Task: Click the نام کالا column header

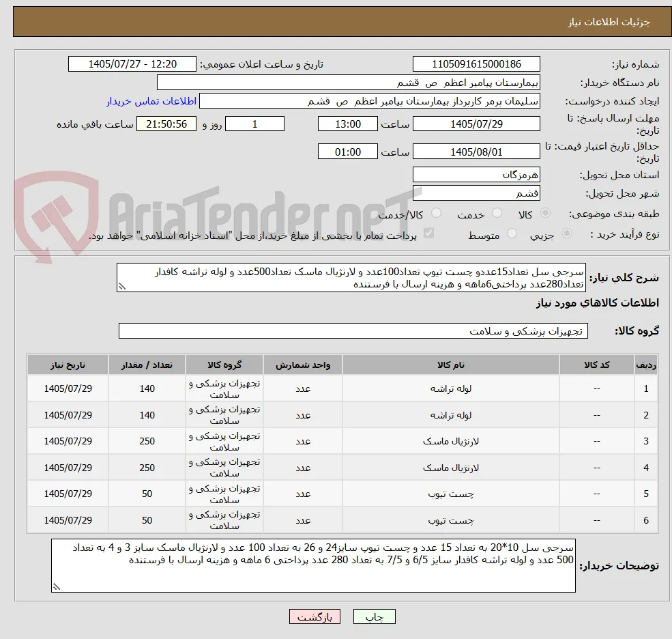Action: point(451,365)
